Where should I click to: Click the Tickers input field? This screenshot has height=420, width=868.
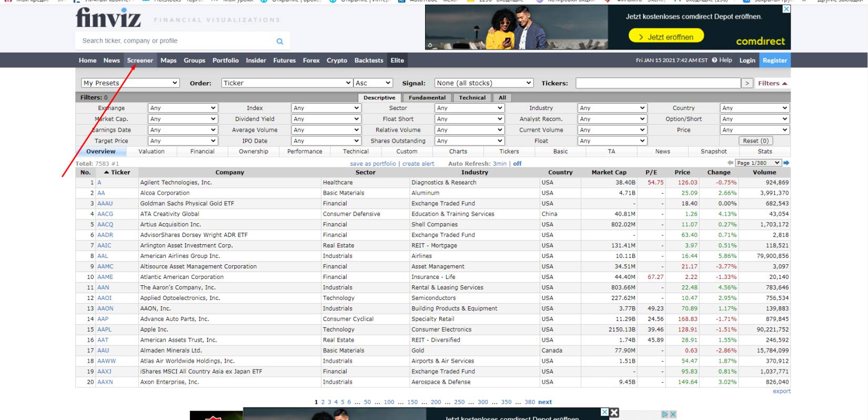pyautogui.click(x=658, y=83)
